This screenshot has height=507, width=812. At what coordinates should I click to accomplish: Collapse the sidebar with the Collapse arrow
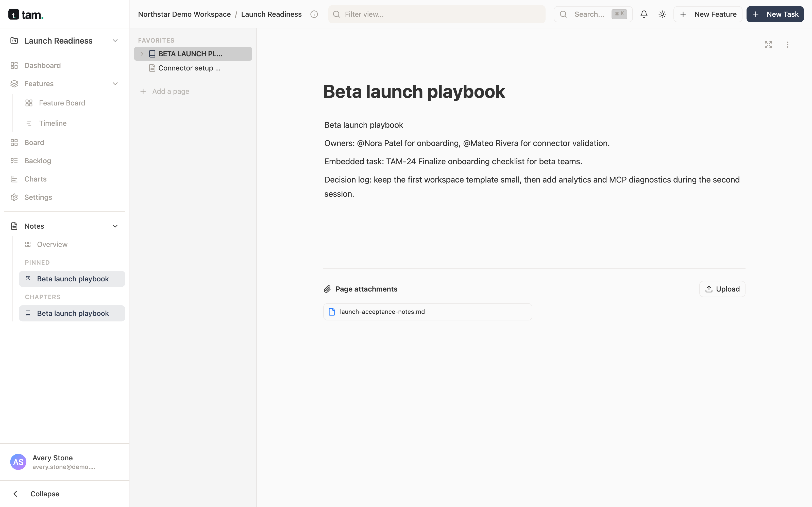coord(15,494)
